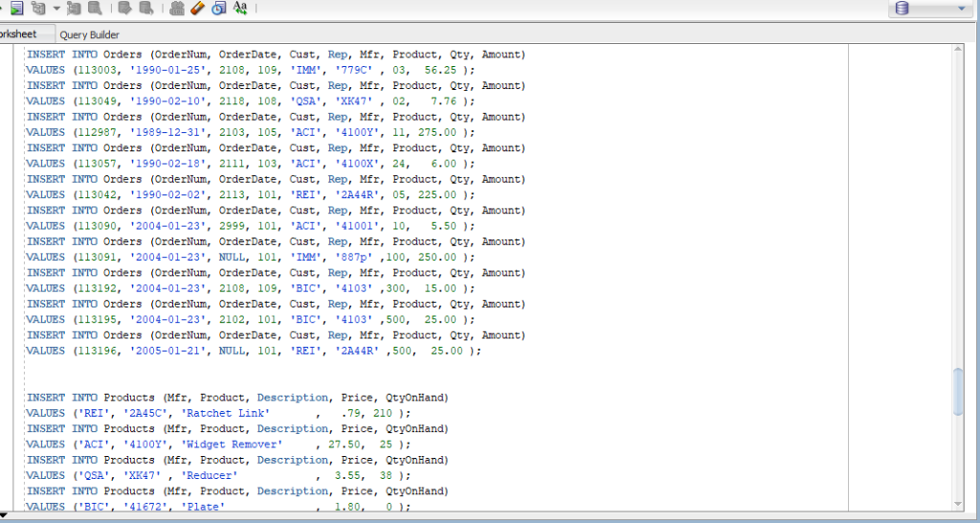Click the Commit toolbar icon

[x=124, y=8]
